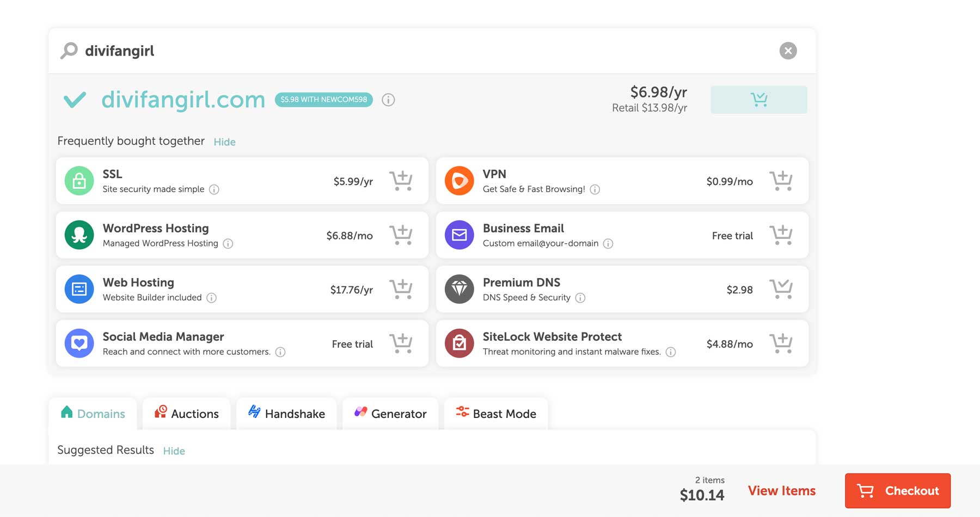This screenshot has height=517, width=980.
Task: Add Web Hosting to cart
Action: coord(402,289)
